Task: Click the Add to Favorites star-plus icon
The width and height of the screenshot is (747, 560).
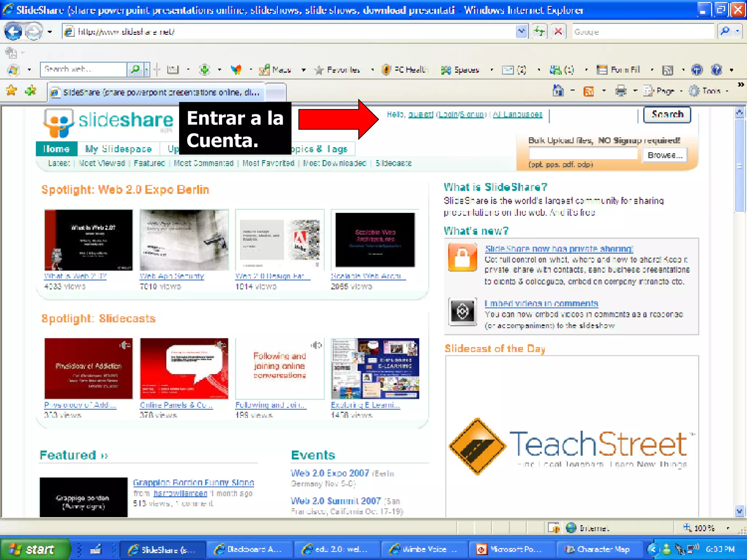Action: (31, 91)
